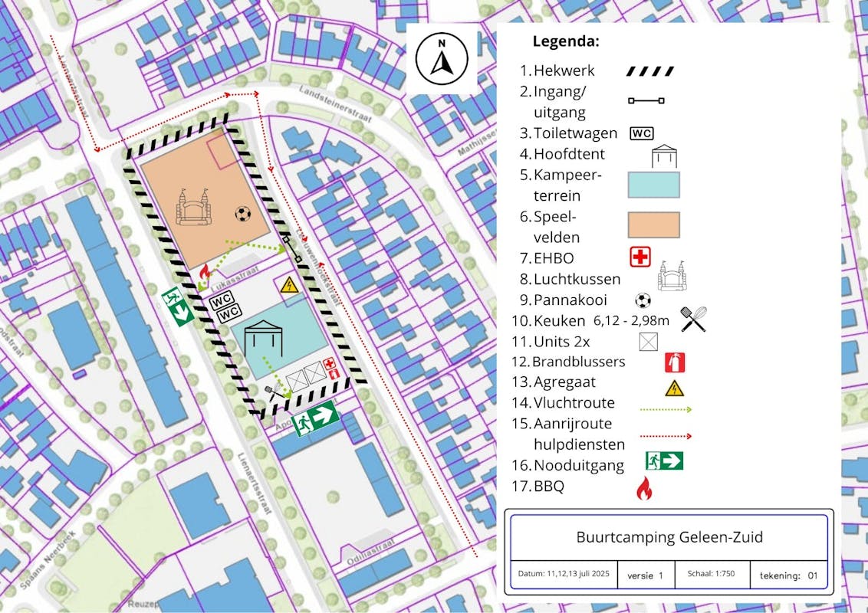
Task: Click the WC toilet wagon symbol in the legend
Action: (x=641, y=133)
